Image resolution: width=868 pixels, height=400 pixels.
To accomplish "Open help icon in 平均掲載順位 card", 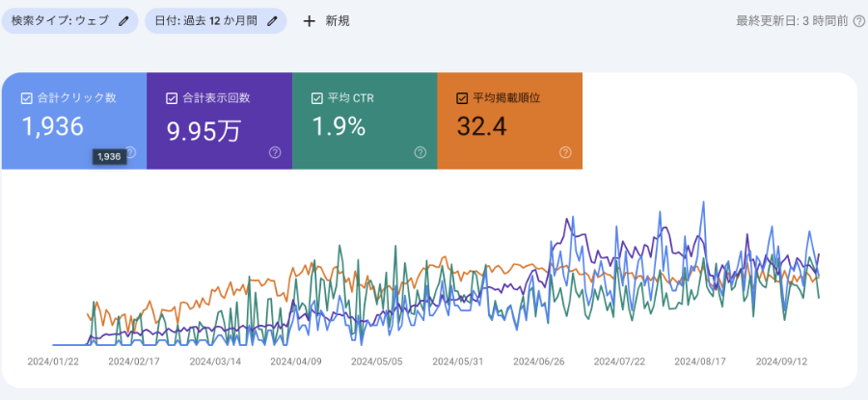I will click(565, 152).
